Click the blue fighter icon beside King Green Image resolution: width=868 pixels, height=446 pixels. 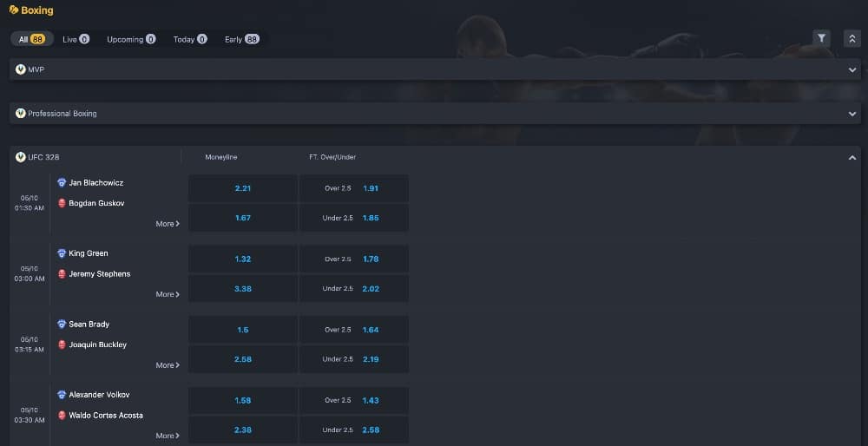[x=62, y=253]
